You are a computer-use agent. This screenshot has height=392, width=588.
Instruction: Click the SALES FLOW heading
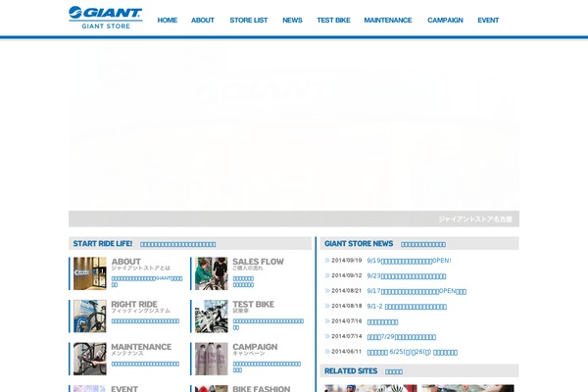point(258,262)
